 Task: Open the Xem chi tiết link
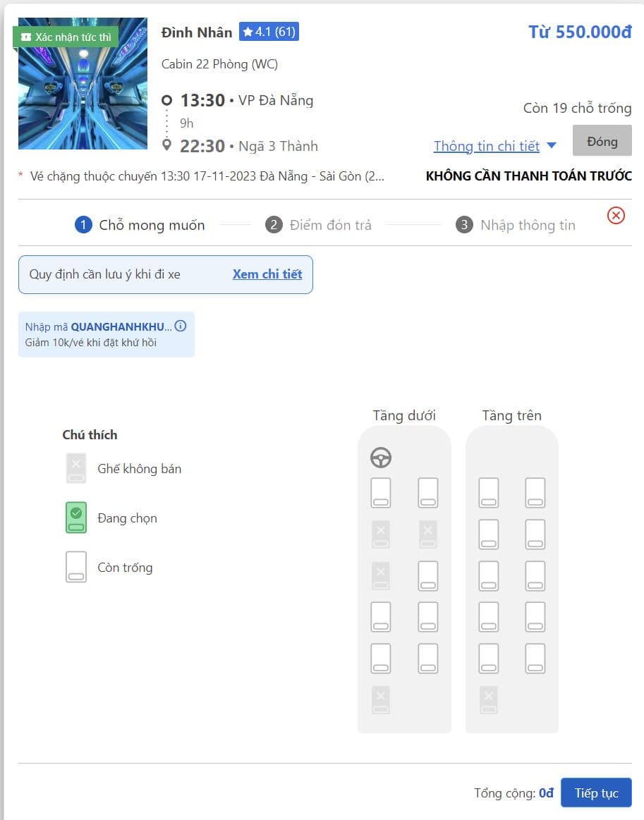coord(267,274)
